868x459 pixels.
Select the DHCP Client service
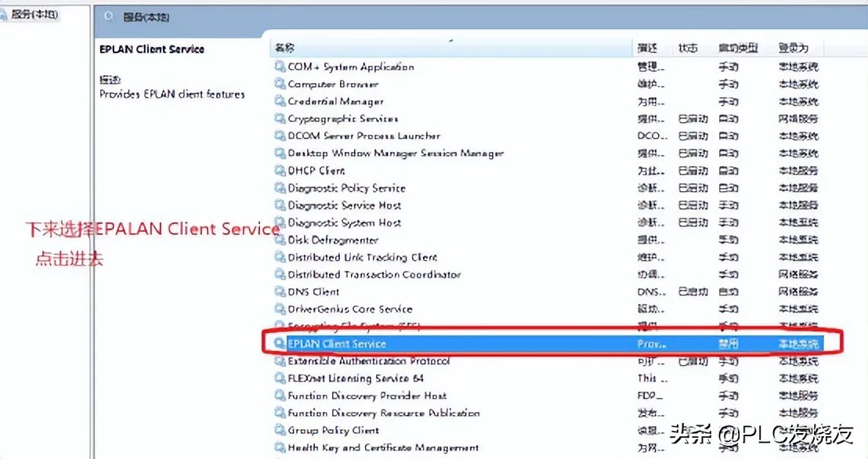[316, 171]
